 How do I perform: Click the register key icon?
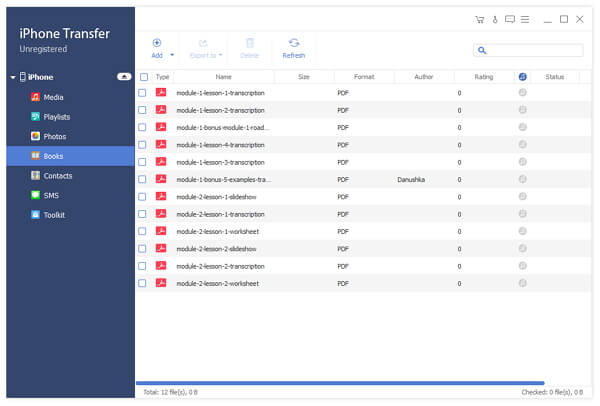click(x=495, y=20)
